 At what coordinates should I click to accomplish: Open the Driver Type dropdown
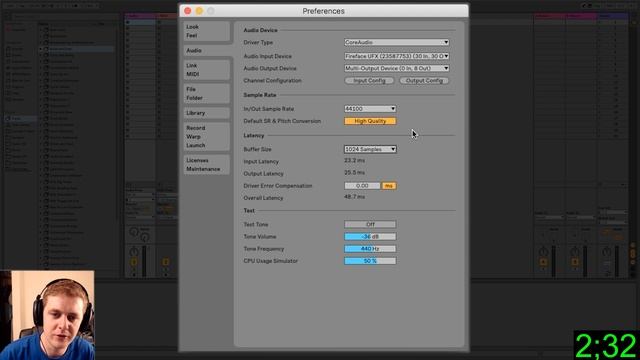click(396, 42)
